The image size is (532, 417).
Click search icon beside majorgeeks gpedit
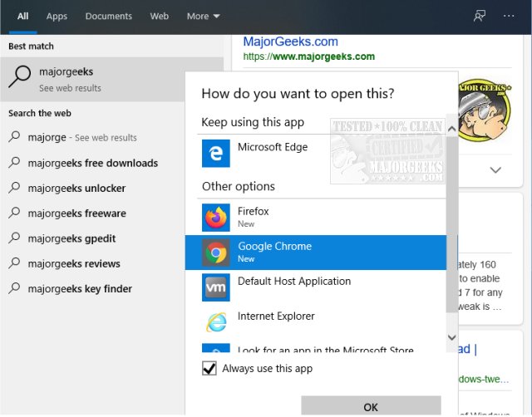tap(14, 238)
